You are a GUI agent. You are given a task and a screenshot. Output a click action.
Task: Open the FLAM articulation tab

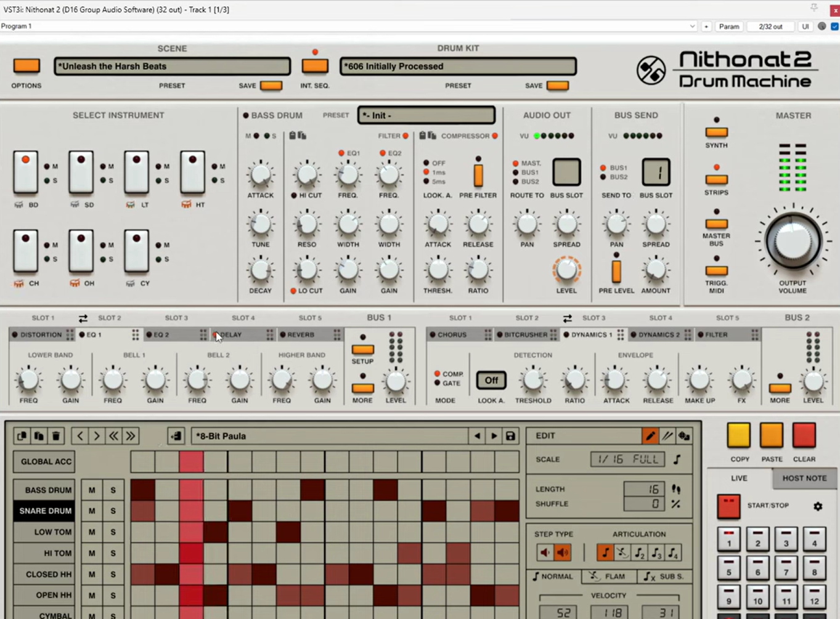coord(608,577)
